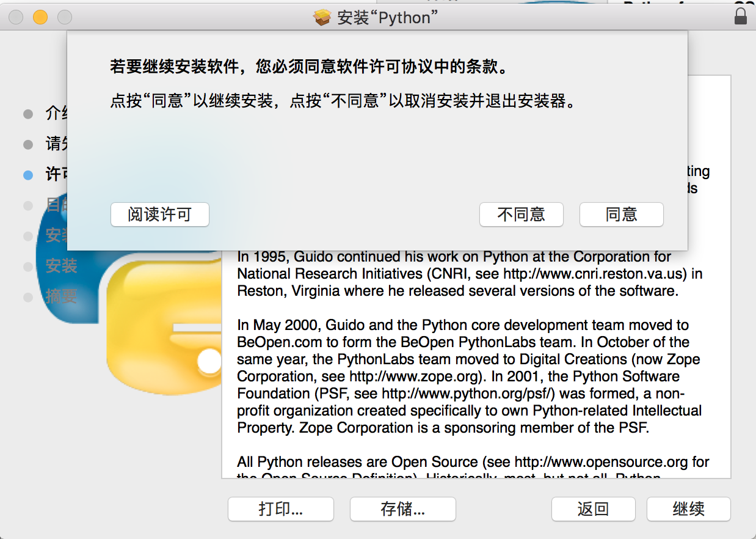This screenshot has height=539, width=756.
Task: Save the license using 存储…
Action: tap(402, 509)
